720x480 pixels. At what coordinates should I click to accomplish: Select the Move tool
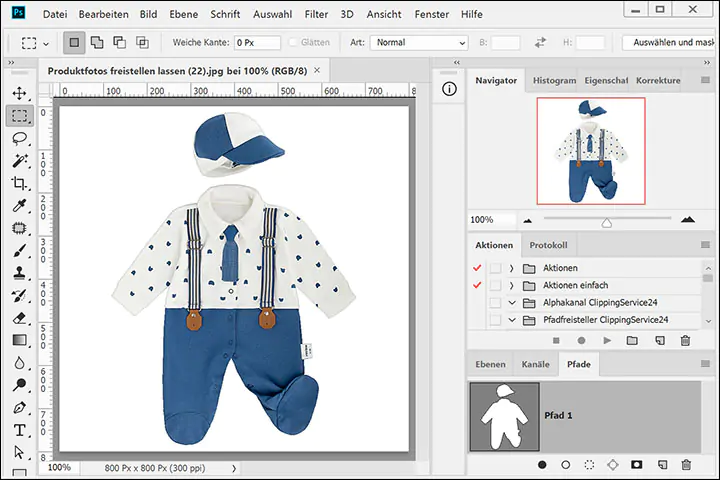pyautogui.click(x=19, y=92)
